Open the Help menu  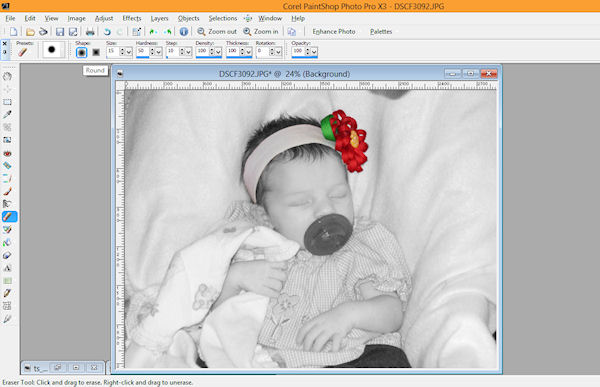tap(298, 18)
